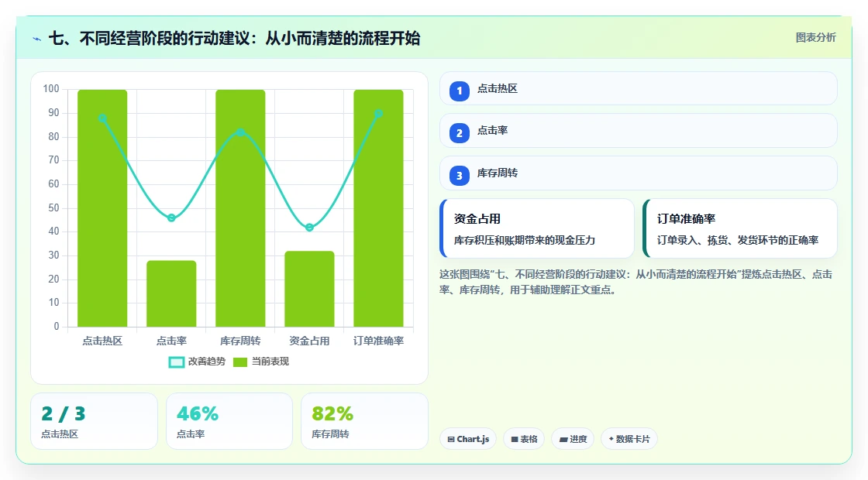Click the trend line point above 点击热区
The height and width of the screenshot is (480, 868).
[x=102, y=118]
